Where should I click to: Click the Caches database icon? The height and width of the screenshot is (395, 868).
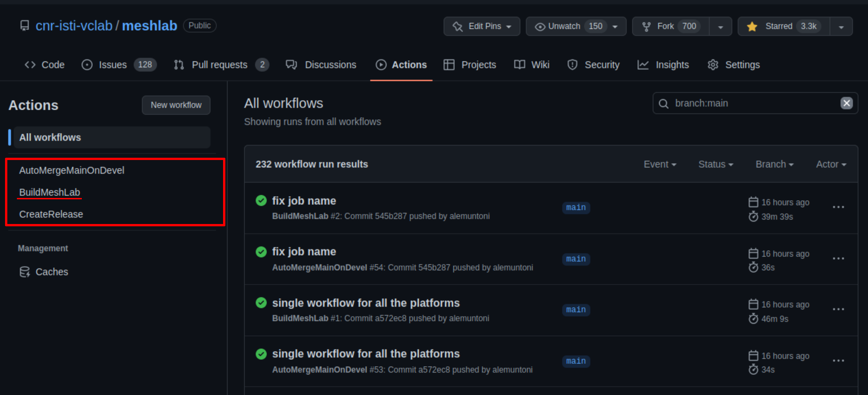coord(25,272)
